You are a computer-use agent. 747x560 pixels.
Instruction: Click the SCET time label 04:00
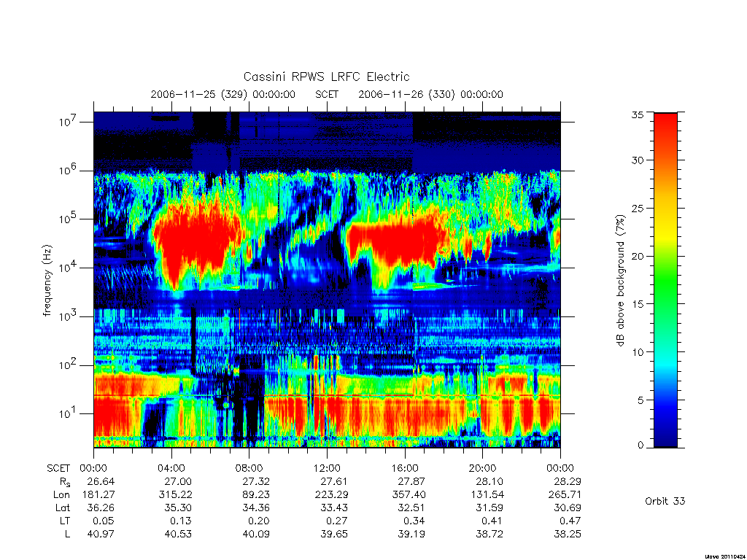pyautogui.click(x=171, y=468)
